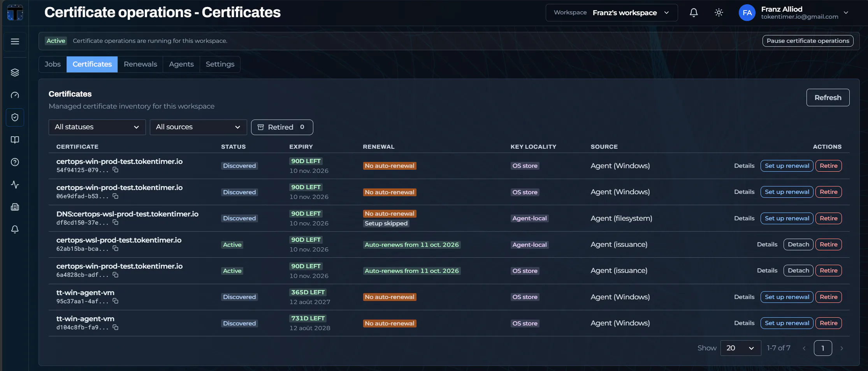
Task: Open the Agents tab
Action: (x=181, y=64)
